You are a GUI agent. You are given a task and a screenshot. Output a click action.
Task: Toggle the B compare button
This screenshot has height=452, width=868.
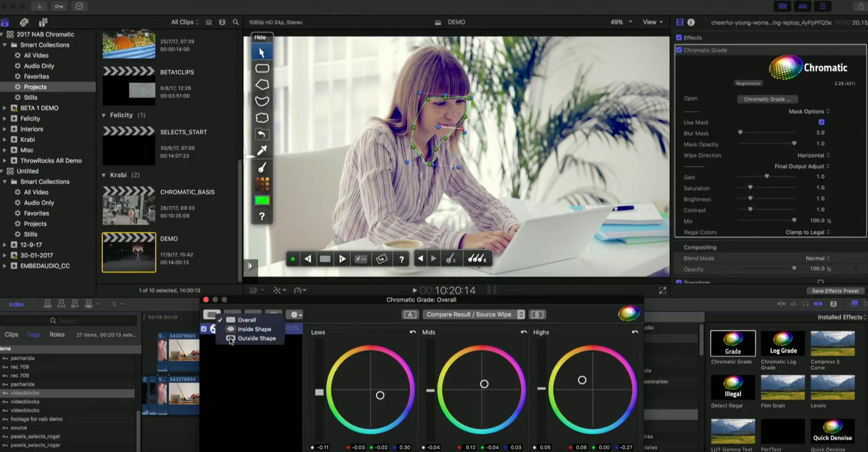click(x=537, y=315)
